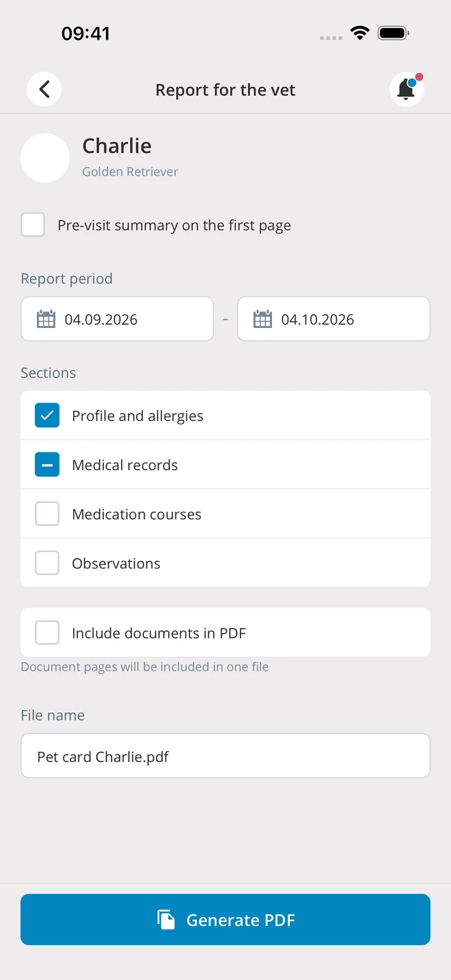Tap the Generate PDF button
Screen dimensions: 451x980
(x=225, y=920)
